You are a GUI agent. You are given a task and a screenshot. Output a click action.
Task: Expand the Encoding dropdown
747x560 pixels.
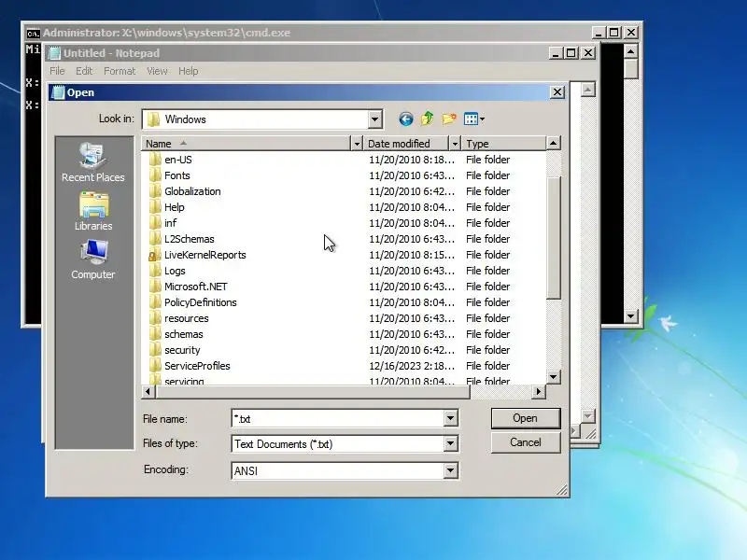450,471
